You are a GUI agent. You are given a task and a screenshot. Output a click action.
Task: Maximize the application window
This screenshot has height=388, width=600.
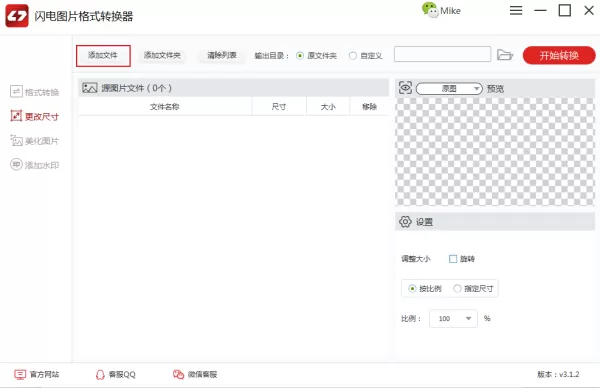pos(565,10)
